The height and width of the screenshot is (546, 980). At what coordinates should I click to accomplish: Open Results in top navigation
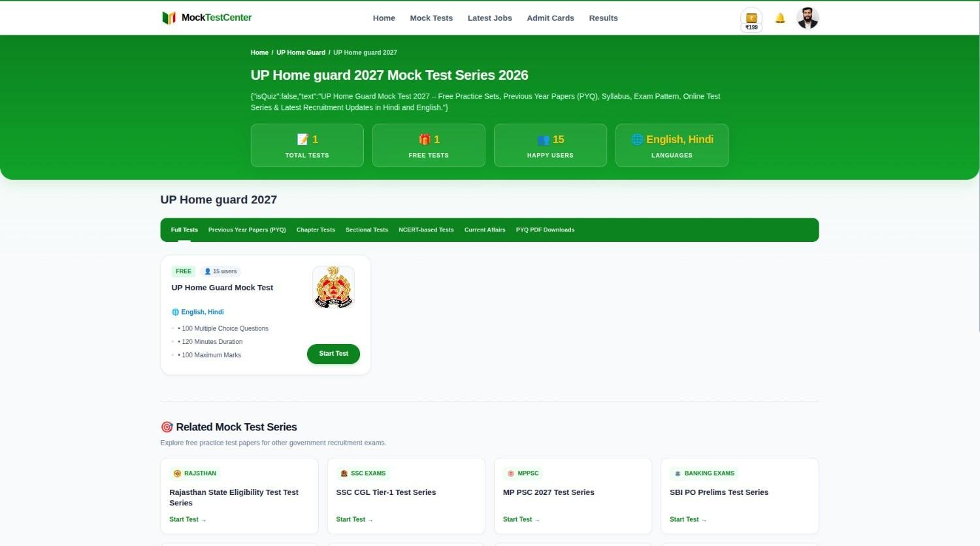point(604,18)
